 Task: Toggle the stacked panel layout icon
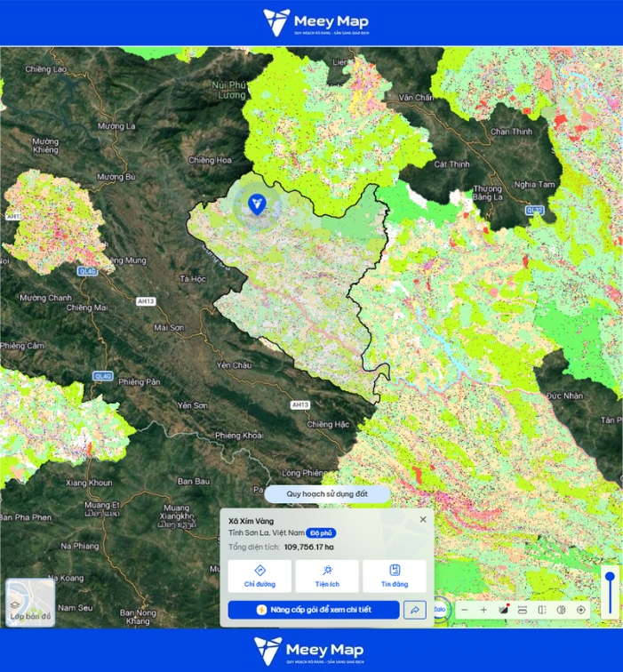point(523,610)
